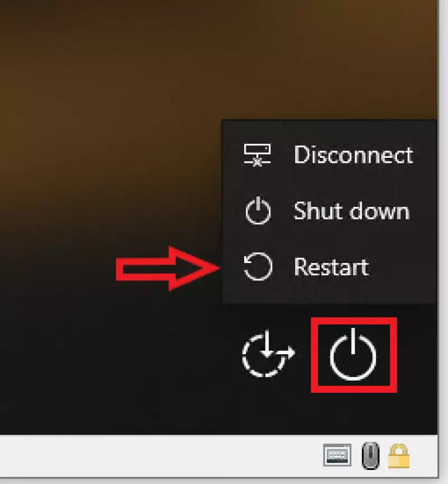Viewport: 448px width, 484px height.
Task: Click the power symbol beside Shut down
Action: 258,210
